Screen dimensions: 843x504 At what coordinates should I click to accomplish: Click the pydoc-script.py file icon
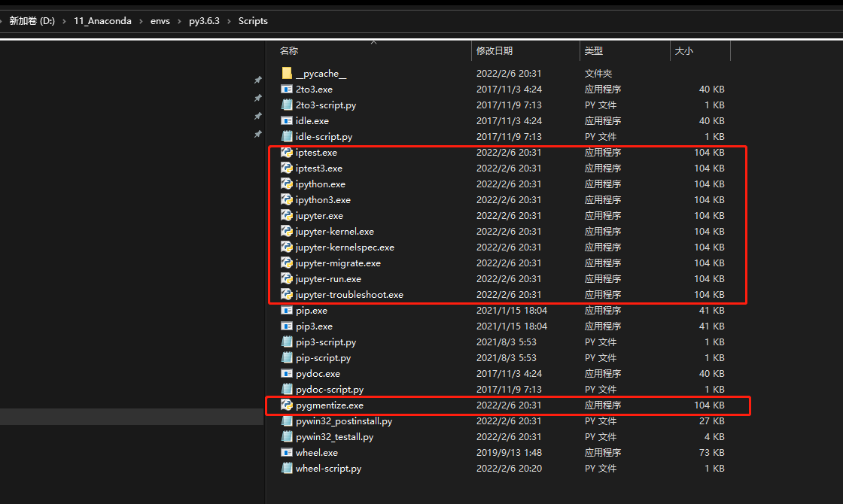tap(287, 389)
